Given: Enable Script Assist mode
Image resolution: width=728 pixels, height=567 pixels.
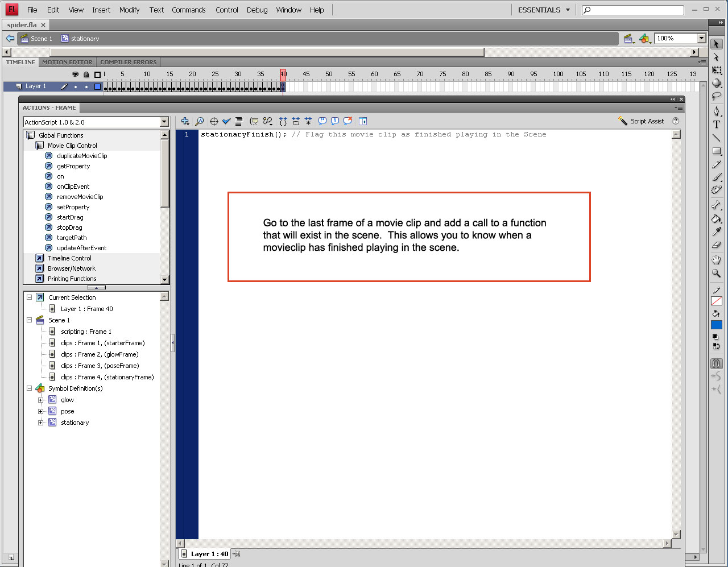Looking at the screenshot, I should 641,121.
